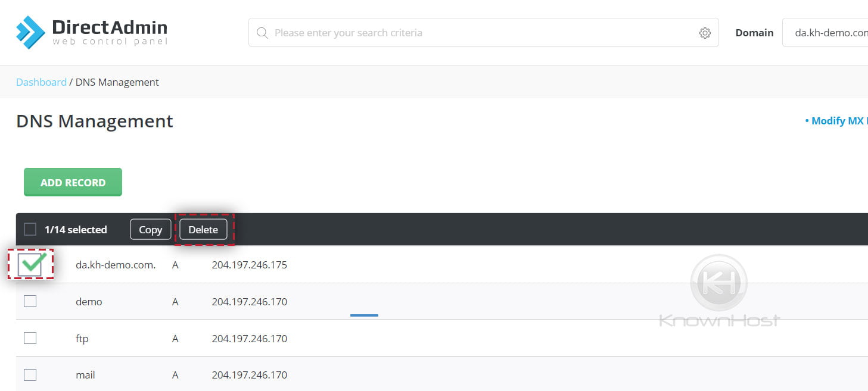Open the da.kh-demo.com domain dropdown

click(x=834, y=33)
